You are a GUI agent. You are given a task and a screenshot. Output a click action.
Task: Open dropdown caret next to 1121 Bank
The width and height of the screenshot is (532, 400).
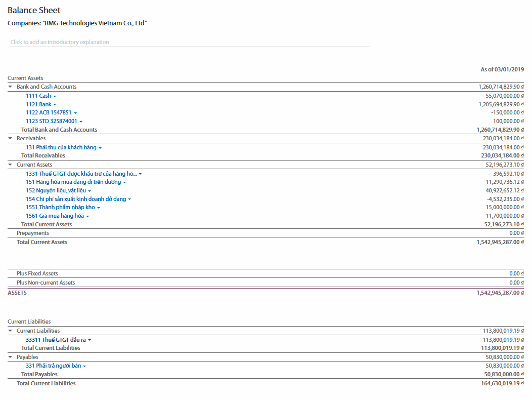[x=55, y=105]
